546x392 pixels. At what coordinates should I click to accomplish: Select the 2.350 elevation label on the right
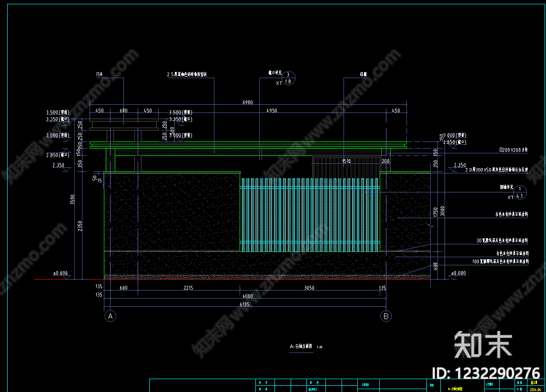(460, 165)
